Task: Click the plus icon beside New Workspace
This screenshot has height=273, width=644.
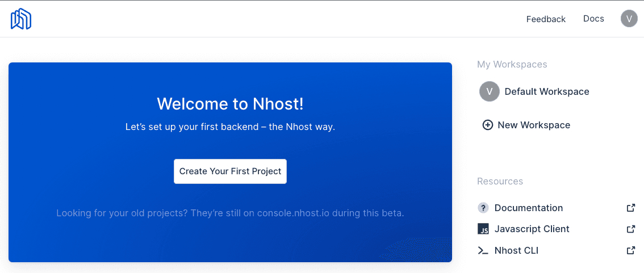Action: pyautogui.click(x=487, y=125)
